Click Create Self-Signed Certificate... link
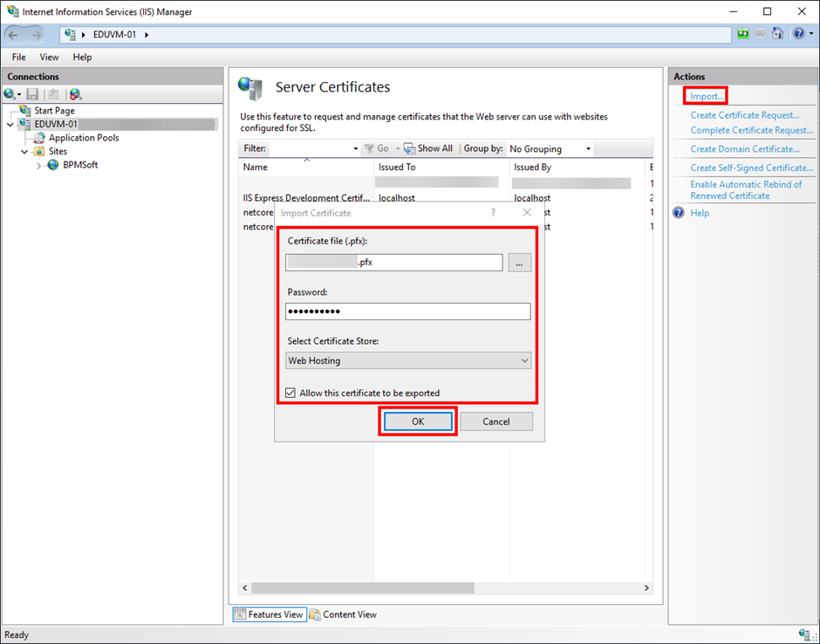 coord(751,168)
